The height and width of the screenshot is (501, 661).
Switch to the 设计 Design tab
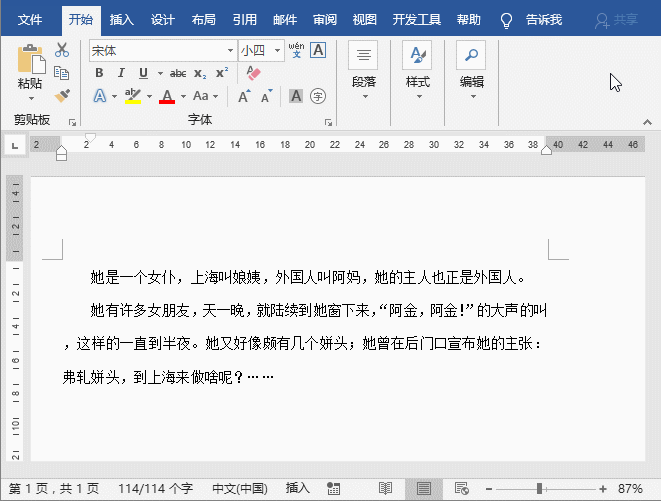pyautogui.click(x=163, y=19)
